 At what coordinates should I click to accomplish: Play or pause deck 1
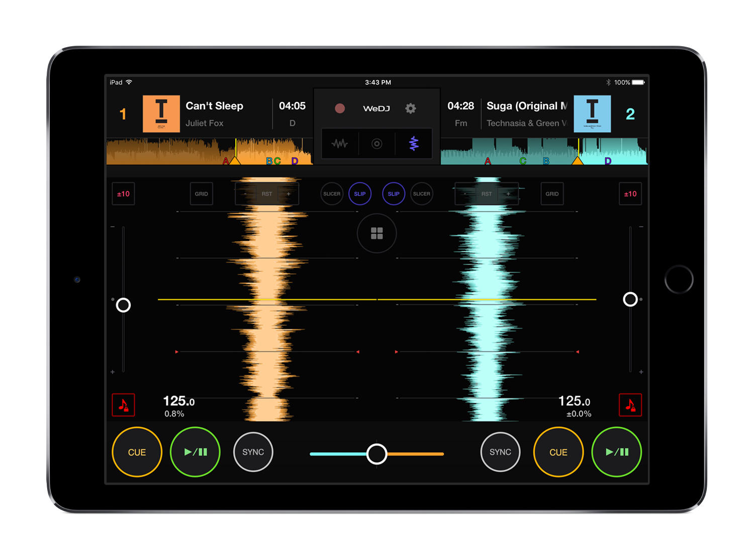(196, 452)
